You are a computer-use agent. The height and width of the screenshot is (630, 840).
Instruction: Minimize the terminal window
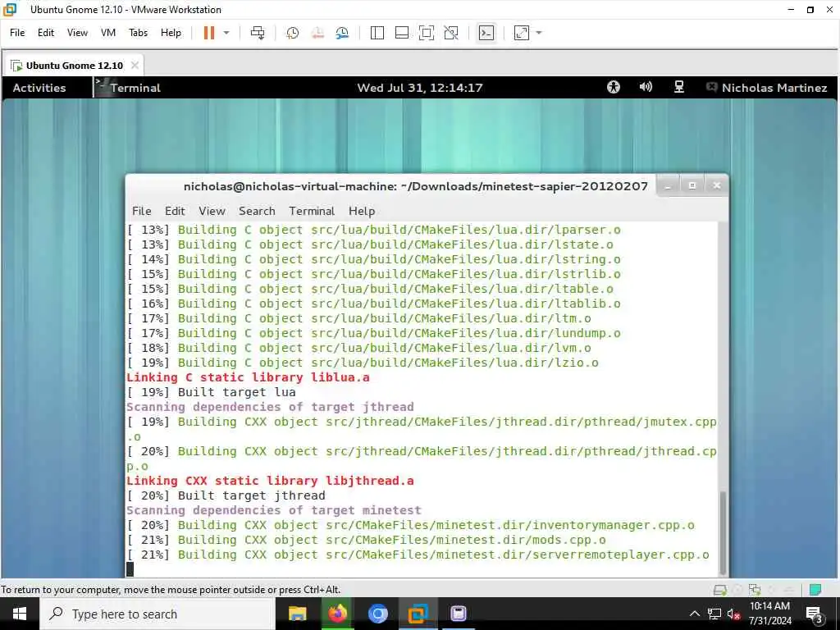[668, 186]
